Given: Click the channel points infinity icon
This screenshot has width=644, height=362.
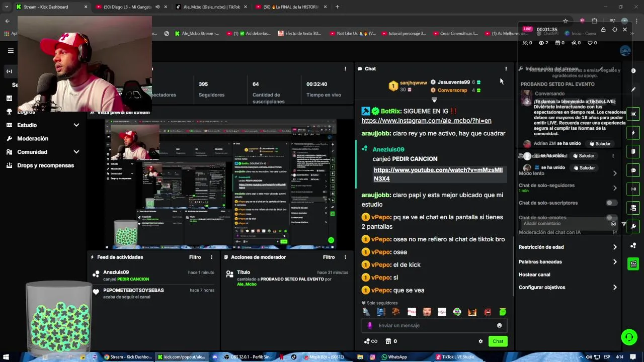Looking at the screenshot, I should pyautogui.click(x=370, y=341).
